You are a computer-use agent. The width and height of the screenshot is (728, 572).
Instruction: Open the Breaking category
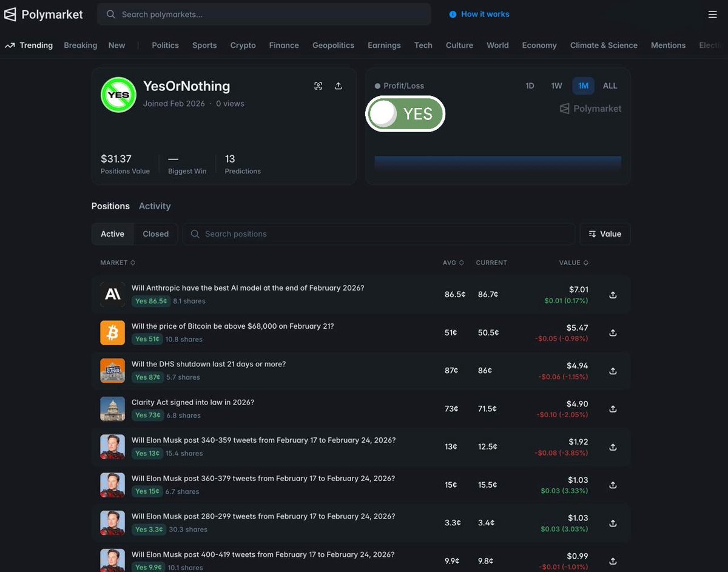coord(80,45)
